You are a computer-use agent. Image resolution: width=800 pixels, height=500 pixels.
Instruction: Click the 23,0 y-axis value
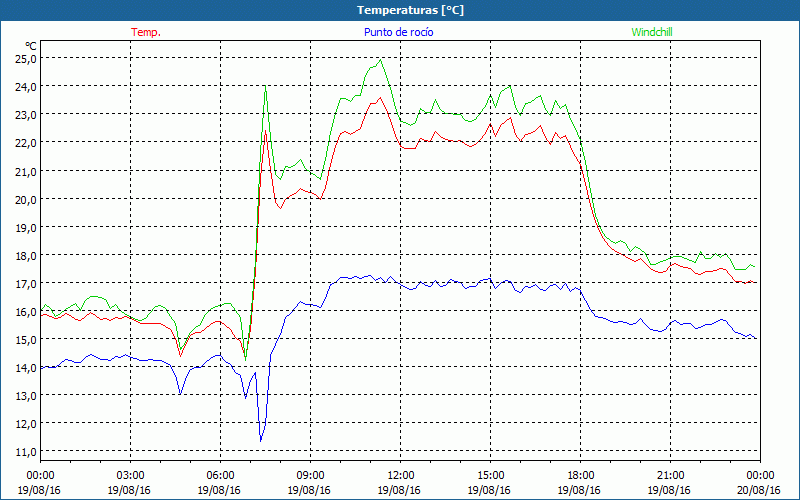(x=26, y=115)
